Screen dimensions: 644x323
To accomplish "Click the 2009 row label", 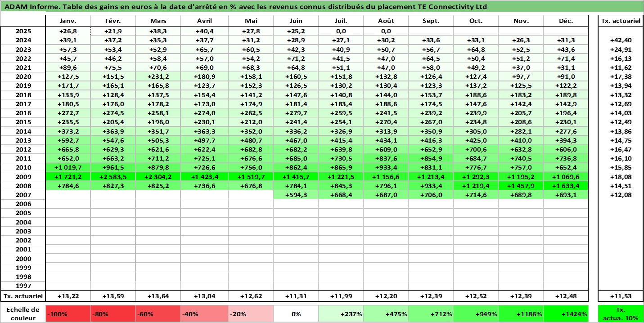I will [23, 176].
